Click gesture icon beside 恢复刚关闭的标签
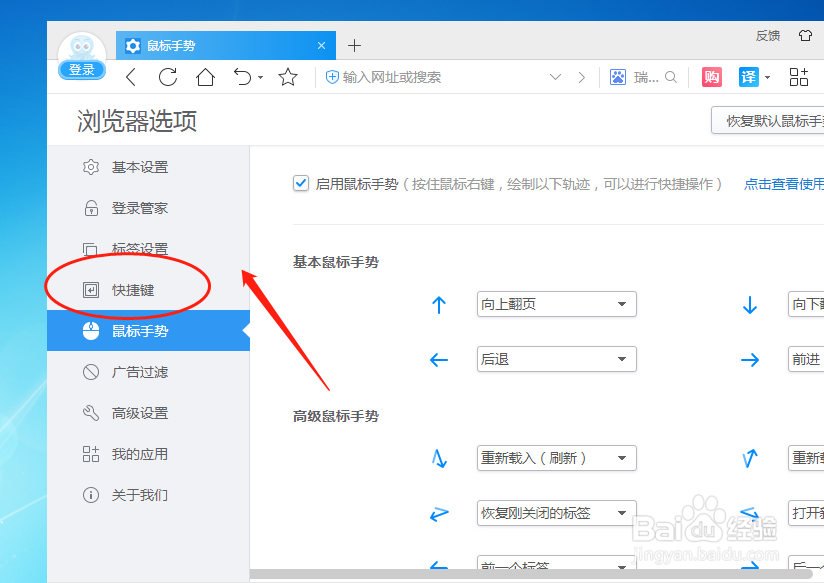824x583 pixels. 439,514
